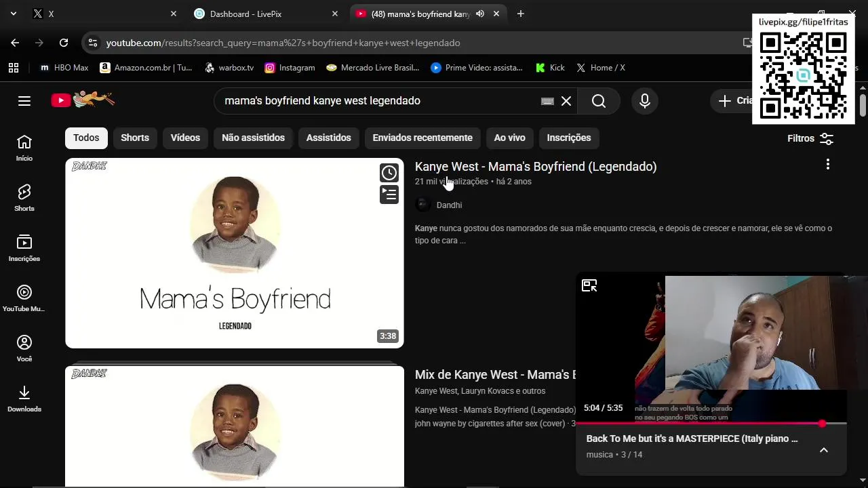Open Downloads in the left sidebar
Screen dimensions: 868x488
[x=24, y=399]
